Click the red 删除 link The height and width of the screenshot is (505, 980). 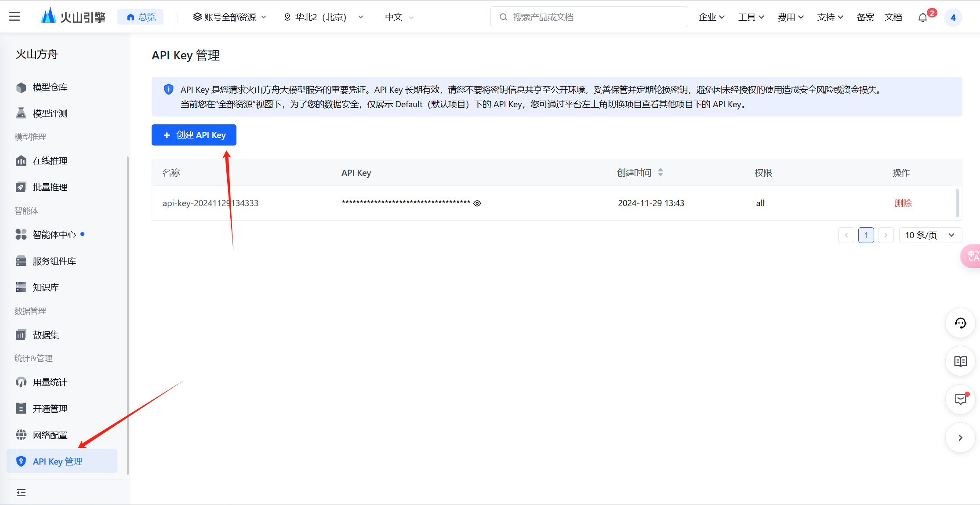[x=903, y=203]
